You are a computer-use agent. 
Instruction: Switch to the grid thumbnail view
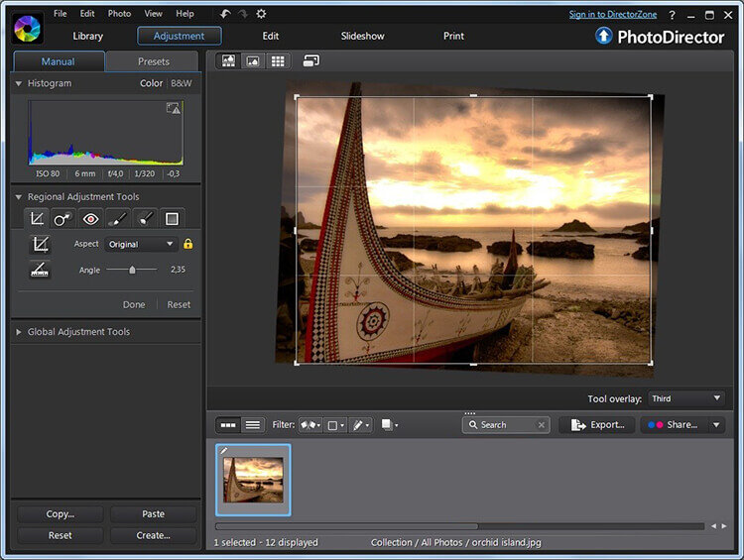[278, 61]
